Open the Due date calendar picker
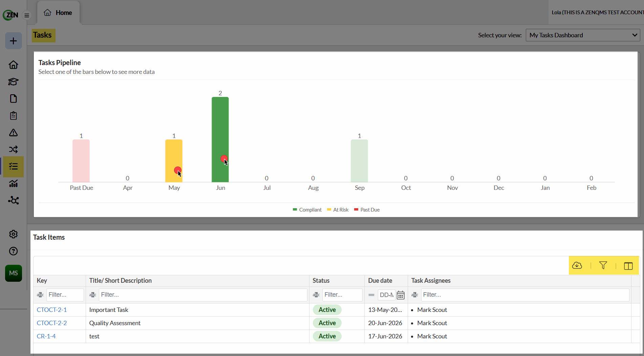 click(x=401, y=295)
